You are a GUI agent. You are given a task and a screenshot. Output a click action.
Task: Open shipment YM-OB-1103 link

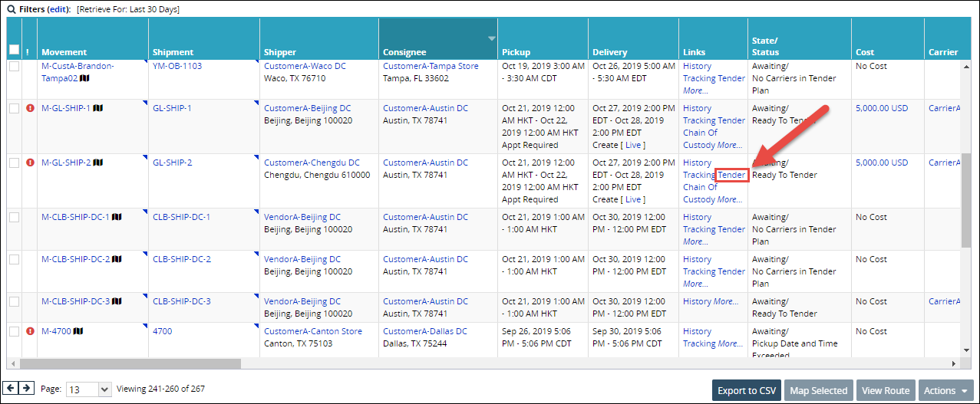[x=177, y=66]
